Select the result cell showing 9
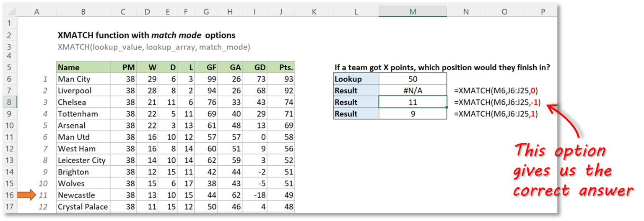The image size is (644, 221). (413, 114)
